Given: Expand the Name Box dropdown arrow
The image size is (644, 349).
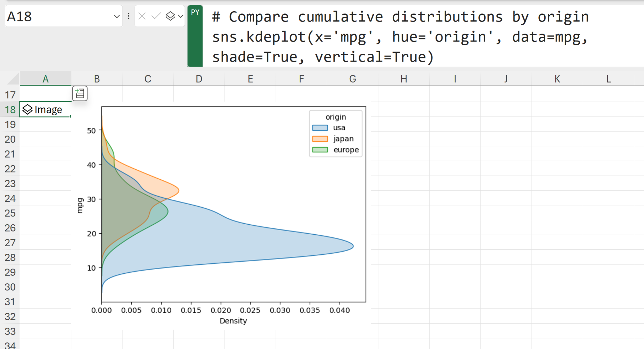Looking at the screenshot, I should 117,16.
